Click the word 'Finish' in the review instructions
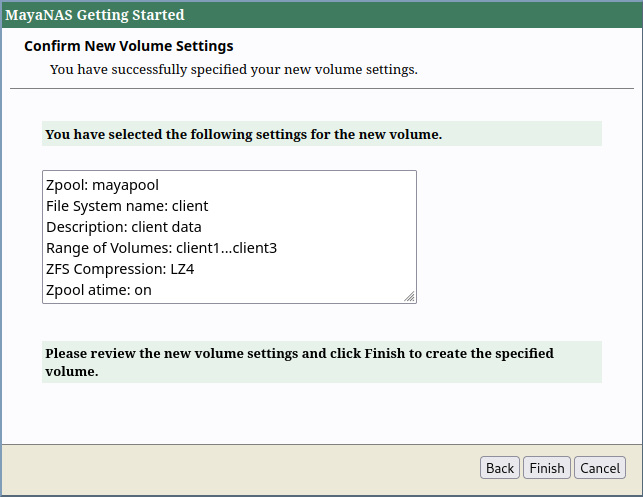 point(385,354)
